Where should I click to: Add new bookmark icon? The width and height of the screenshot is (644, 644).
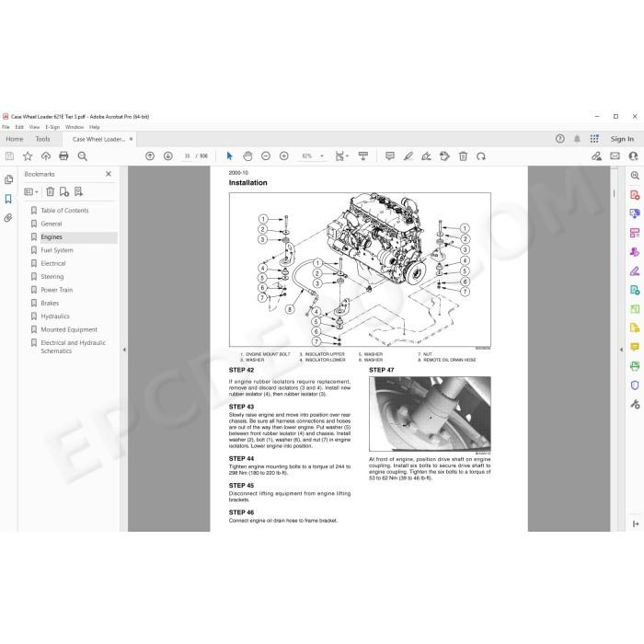64,191
